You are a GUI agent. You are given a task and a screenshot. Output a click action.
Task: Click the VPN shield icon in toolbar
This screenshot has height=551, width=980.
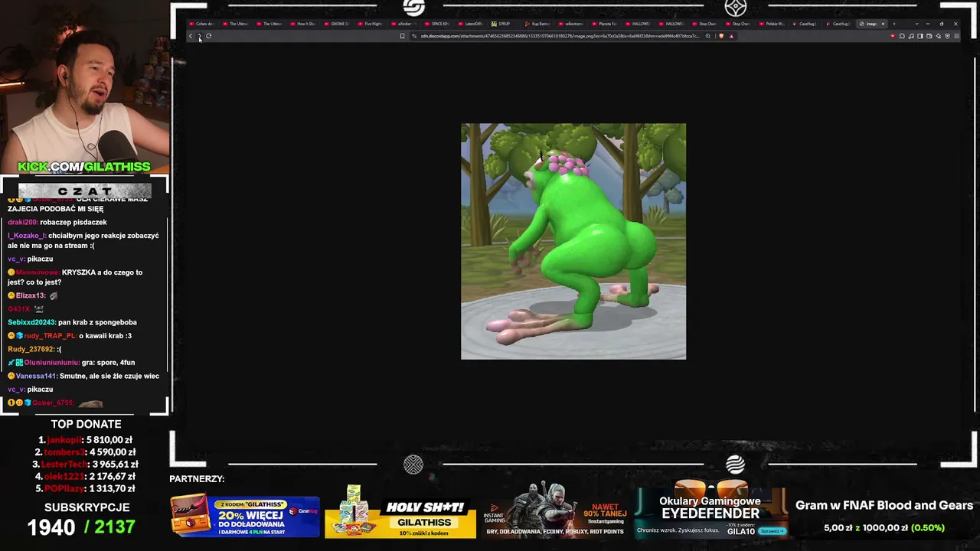947,36
